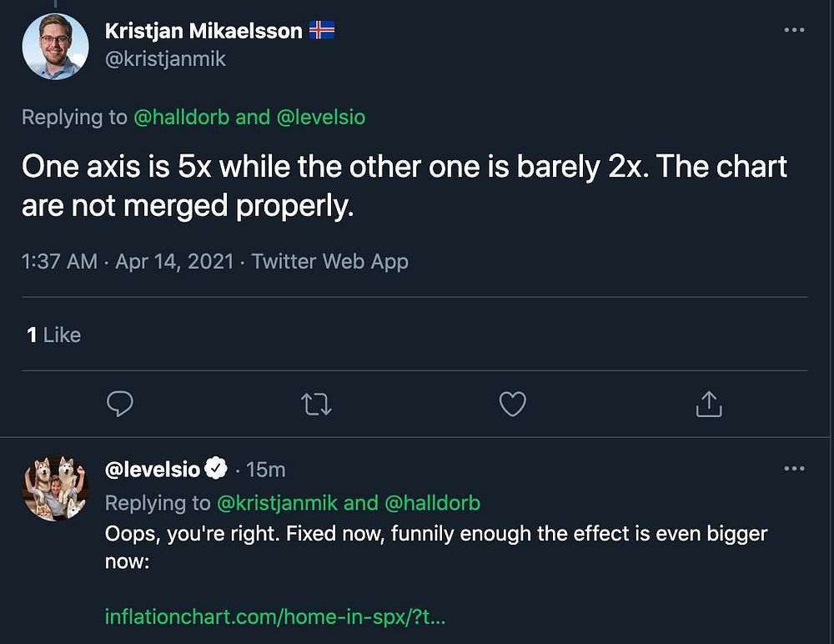Click the reply speech bubble icon
Image resolution: width=834 pixels, height=644 pixels.
click(121, 405)
